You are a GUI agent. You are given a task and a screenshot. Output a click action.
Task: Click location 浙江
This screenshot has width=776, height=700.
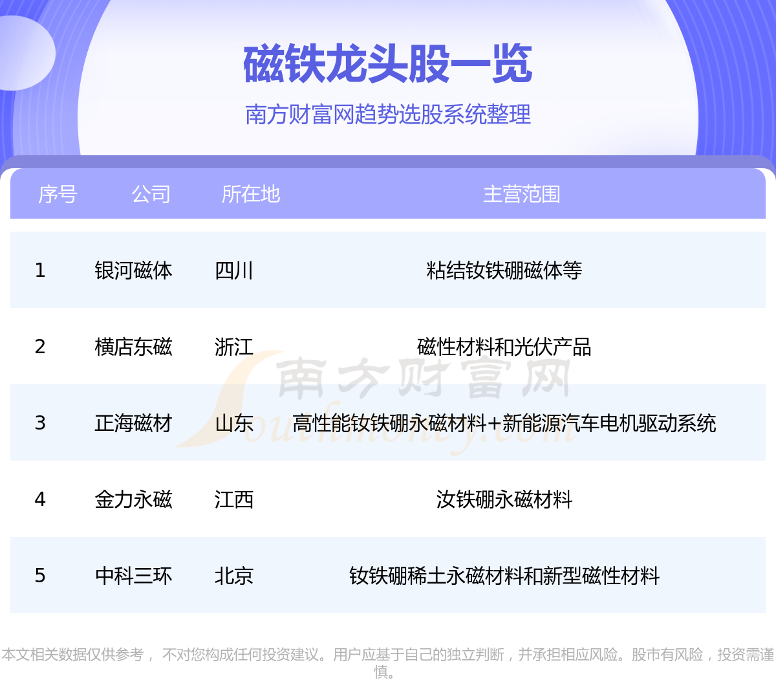click(234, 347)
